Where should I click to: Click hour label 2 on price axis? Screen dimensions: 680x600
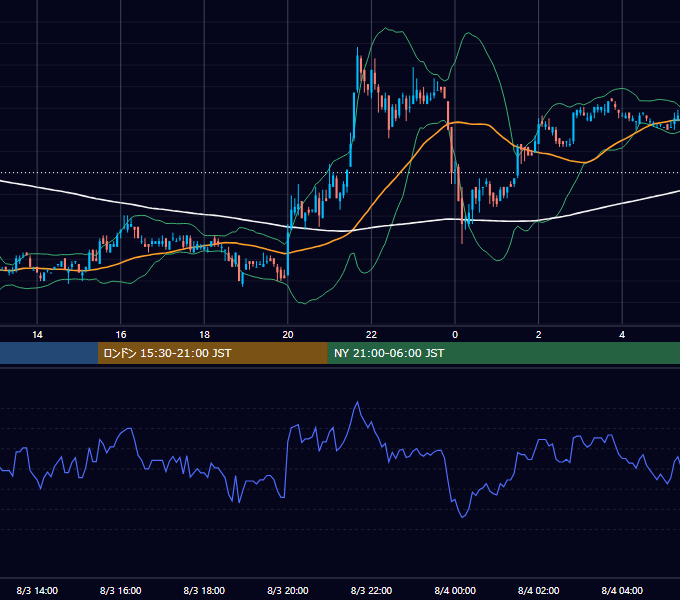point(539,335)
